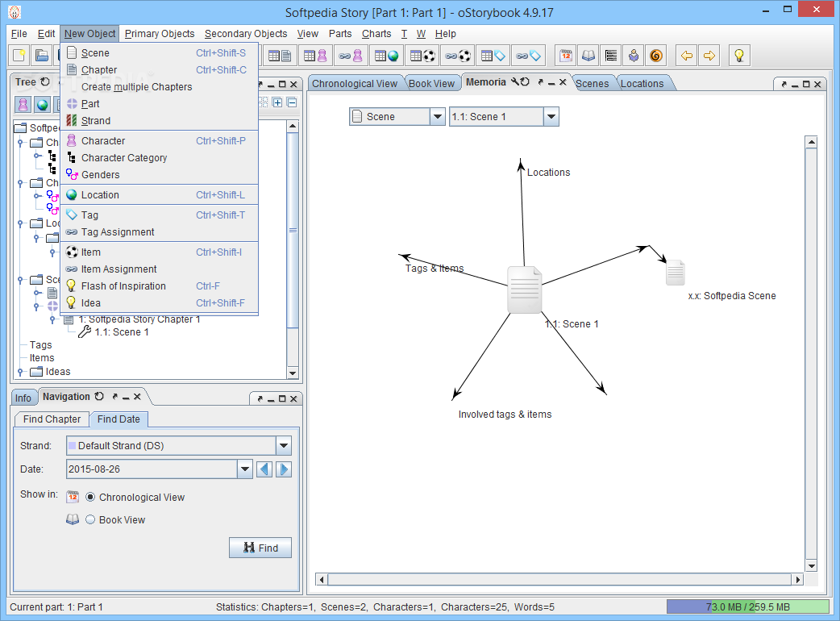Click the Manage view lines toolbar icon
Image resolution: width=840 pixels, height=621 pixels.
coord(611,56)
